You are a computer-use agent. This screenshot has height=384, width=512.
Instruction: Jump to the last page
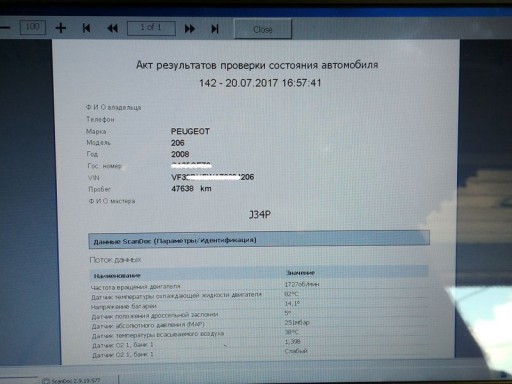pyautogui.click(x=215, y=29)
